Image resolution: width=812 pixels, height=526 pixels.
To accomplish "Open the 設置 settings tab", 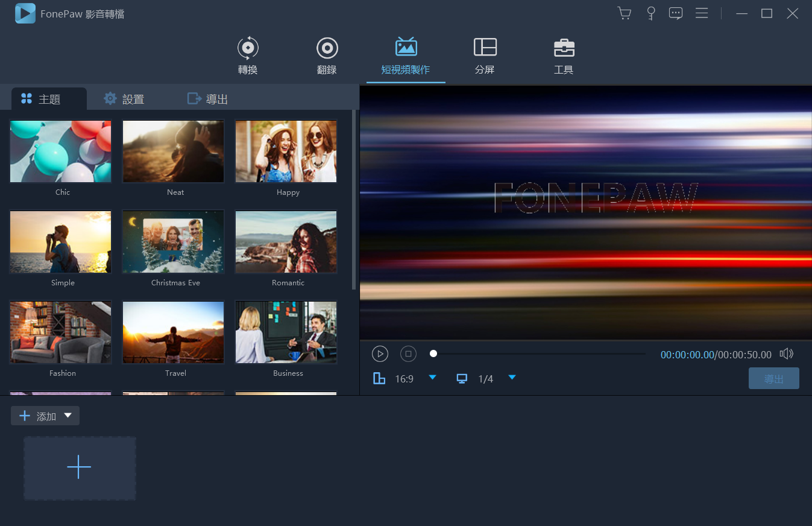I will click(x=124, y=99).
